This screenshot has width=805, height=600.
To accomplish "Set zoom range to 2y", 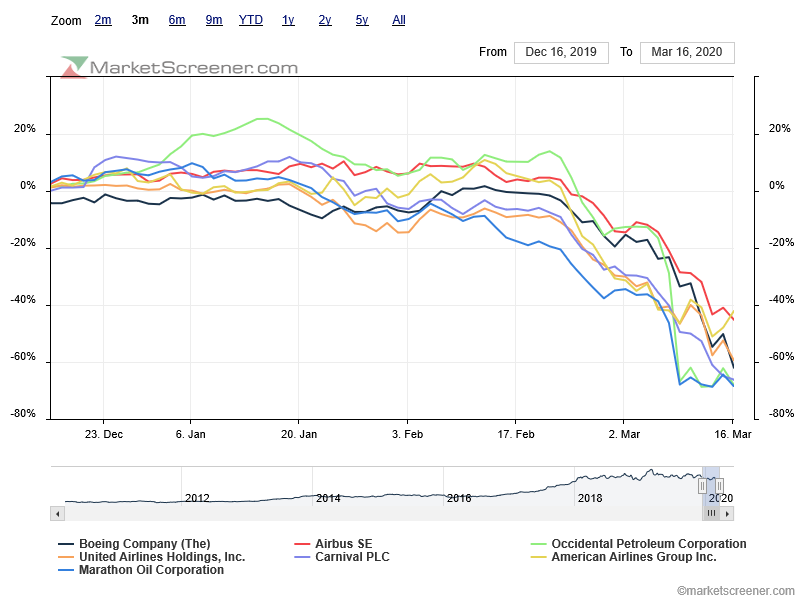I will click(x=325, y=20).
